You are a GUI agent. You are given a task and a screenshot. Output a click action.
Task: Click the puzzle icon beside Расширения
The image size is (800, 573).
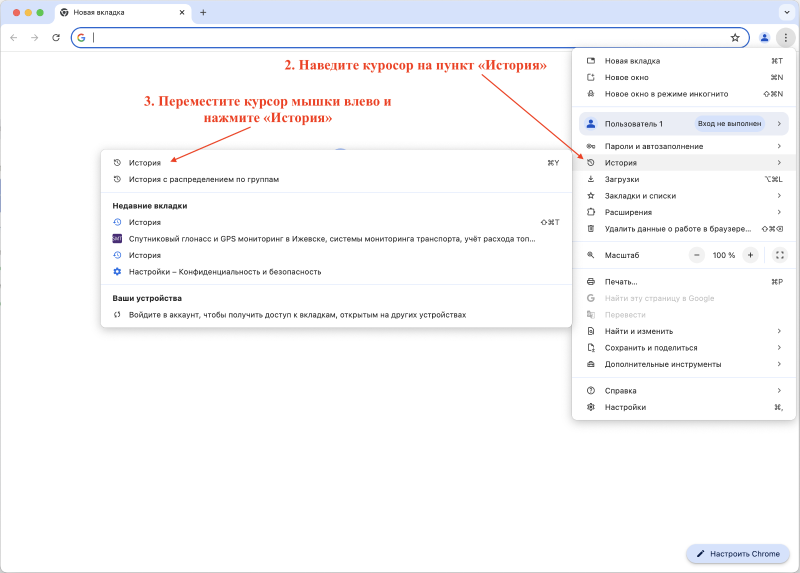coord(591,212)
